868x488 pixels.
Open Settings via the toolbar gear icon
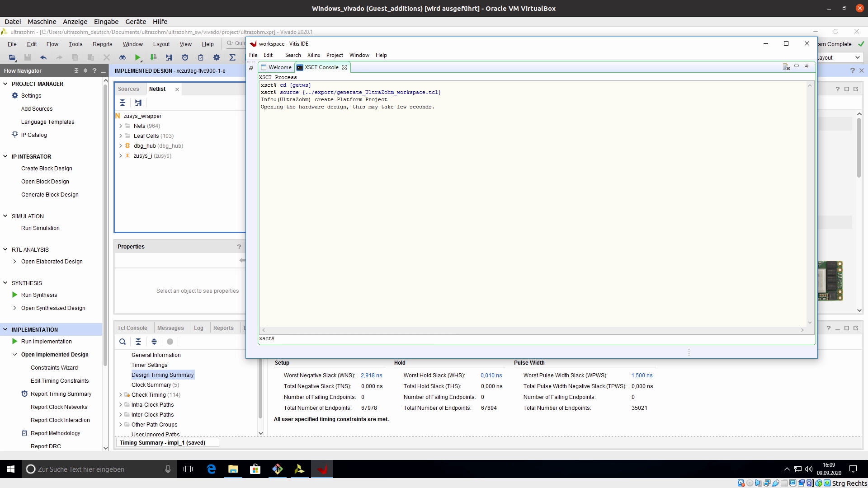[217, 57]
